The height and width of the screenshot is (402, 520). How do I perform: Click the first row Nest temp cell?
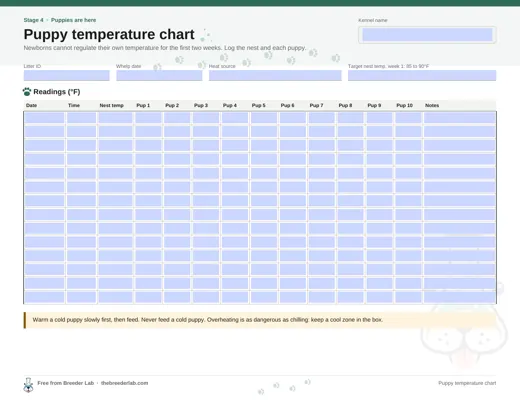pos(116,118)
